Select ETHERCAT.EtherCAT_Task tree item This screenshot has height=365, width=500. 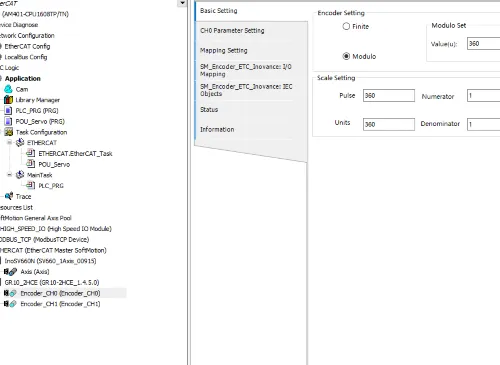tap(75, 153)
